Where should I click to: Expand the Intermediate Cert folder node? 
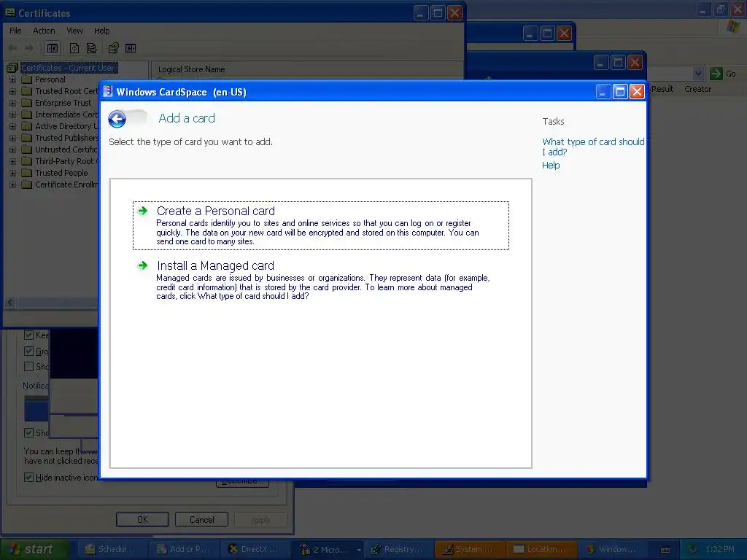point(12,114)
